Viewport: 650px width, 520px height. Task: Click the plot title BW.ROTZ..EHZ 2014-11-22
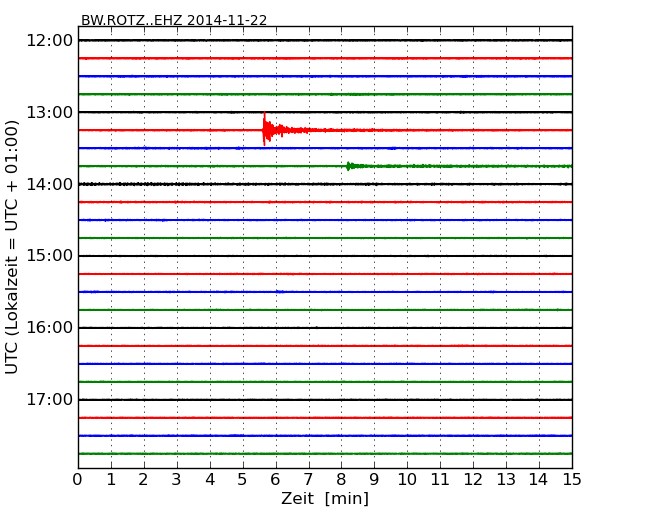point(174,20)
